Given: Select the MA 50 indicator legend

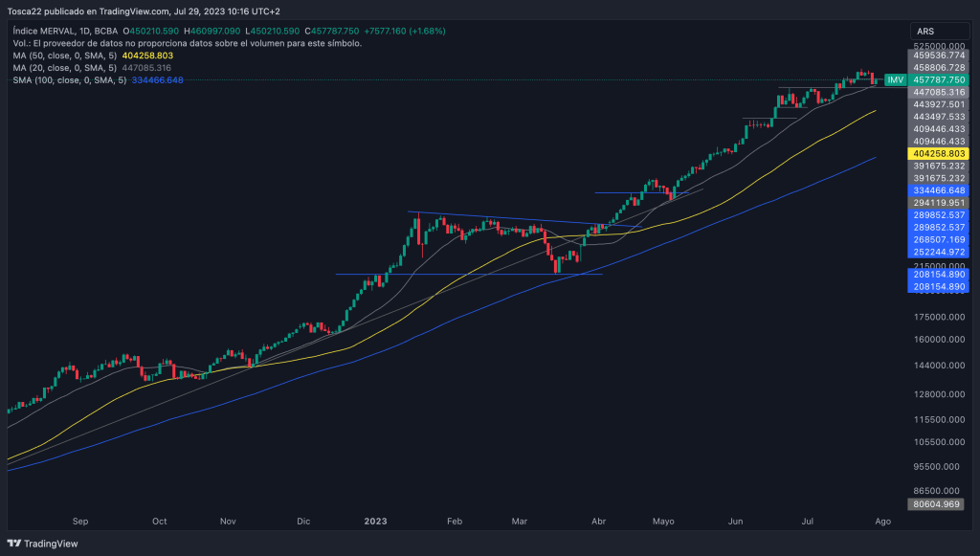Looking at the screenshot, I should [x=65, y=56].
